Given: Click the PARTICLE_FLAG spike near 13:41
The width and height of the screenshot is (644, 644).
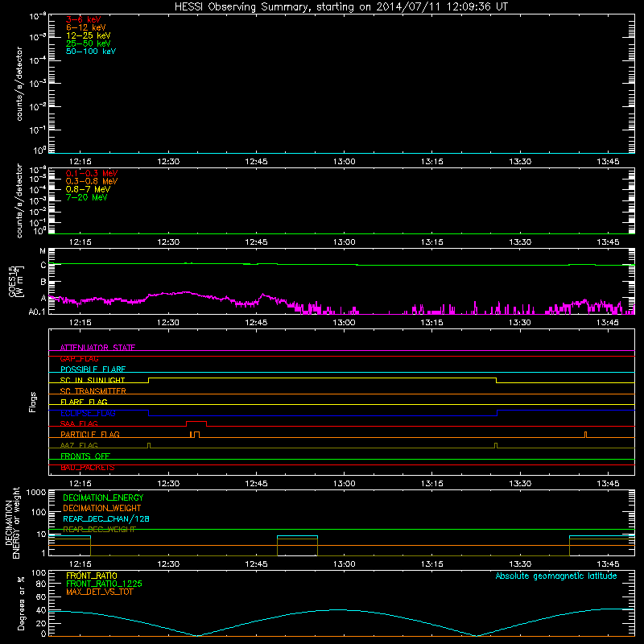Looking at the screenshot, I should (x=586, y=434).
